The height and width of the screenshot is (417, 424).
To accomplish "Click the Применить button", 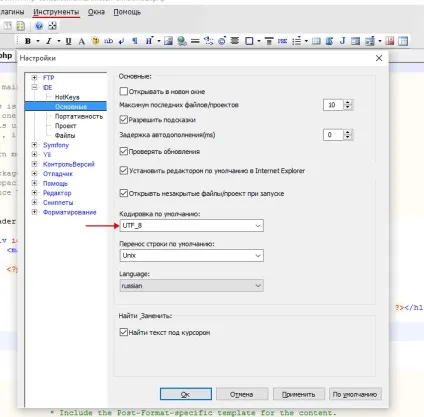I will coord(299,394).
